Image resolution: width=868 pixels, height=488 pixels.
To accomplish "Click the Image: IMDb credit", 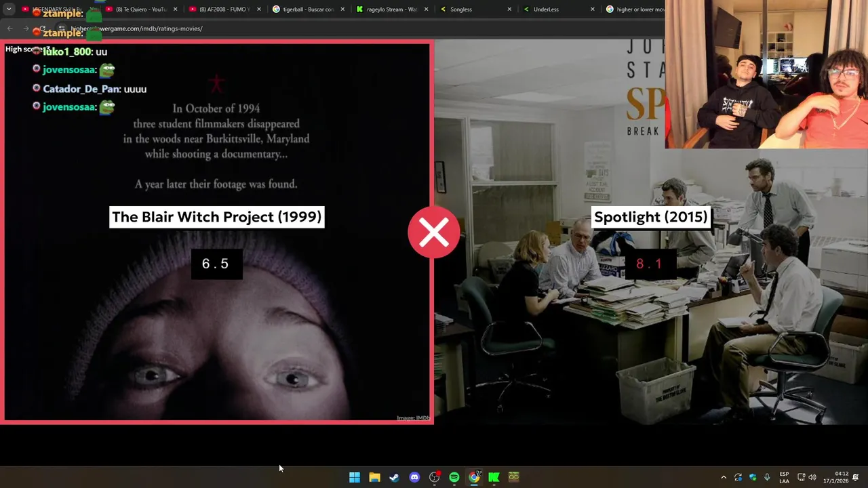I will coord(414,418).
